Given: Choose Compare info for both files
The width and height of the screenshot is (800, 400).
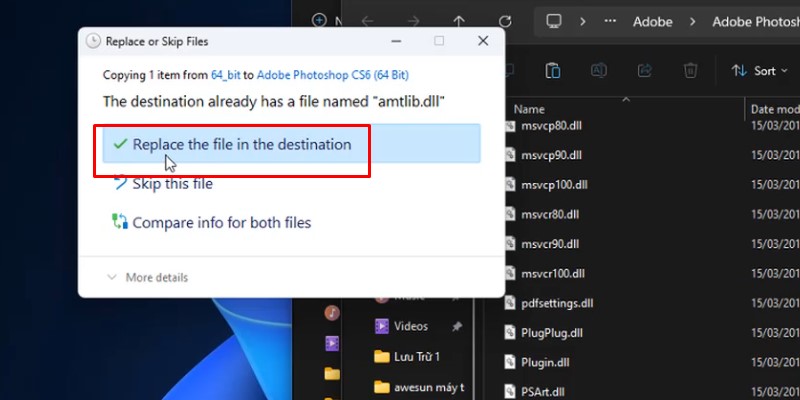Looking at the screenshot, I should [x=221, y=222].
